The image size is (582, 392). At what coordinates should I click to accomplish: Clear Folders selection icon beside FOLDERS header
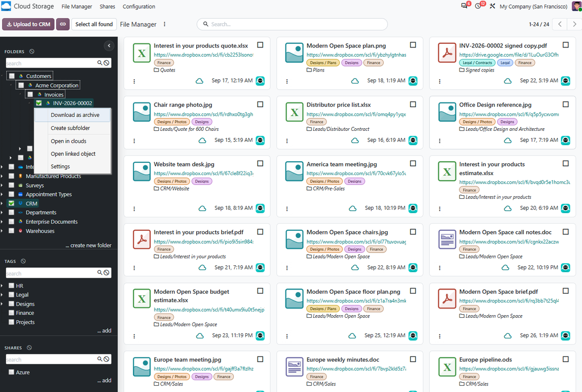tap(32, 52)
